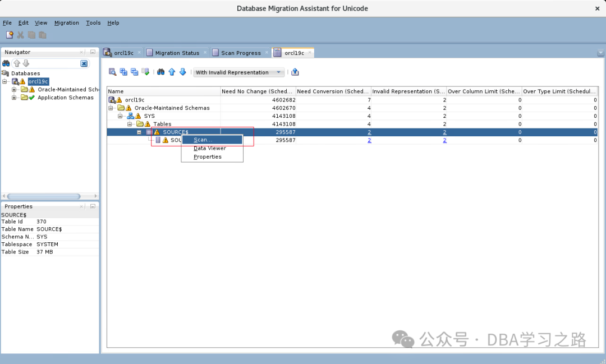Image resolution: width=606 pixels, height=364 pixels.
Task: Click SYS schema icon in report tree
Action: click(x=131, y=116)
